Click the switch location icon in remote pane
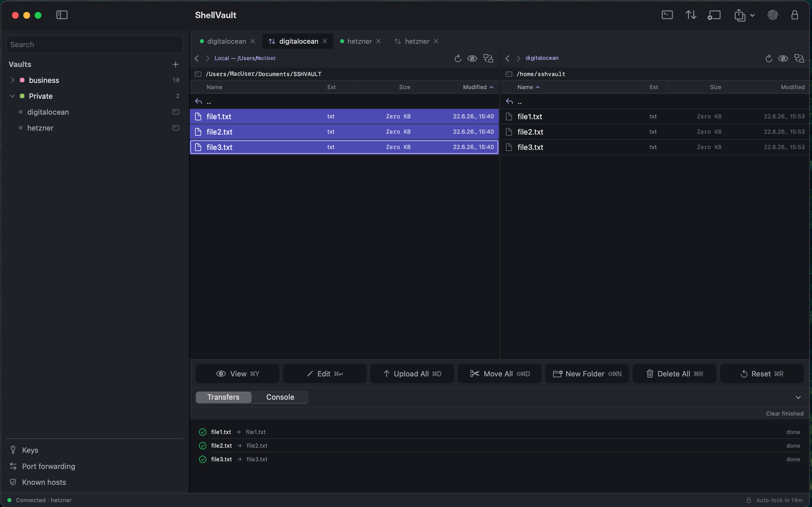Viewport: 812px width, 507px height. click(799, 58)
